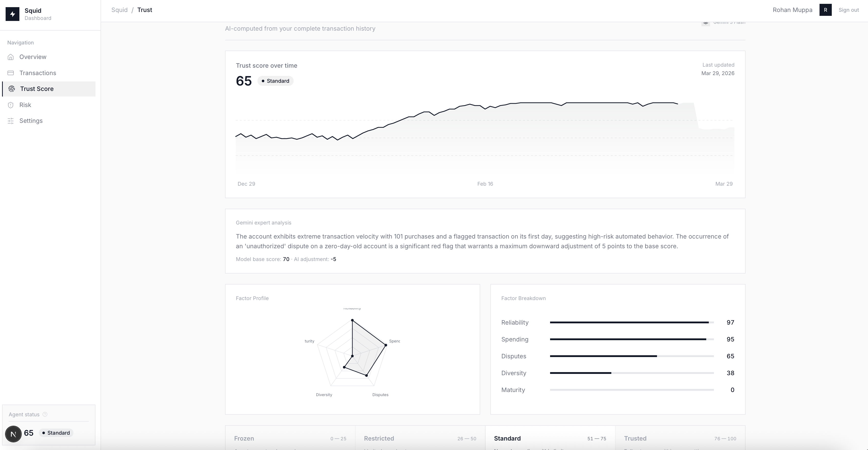
Task: Sign out of the account
Action: [848, 10]
